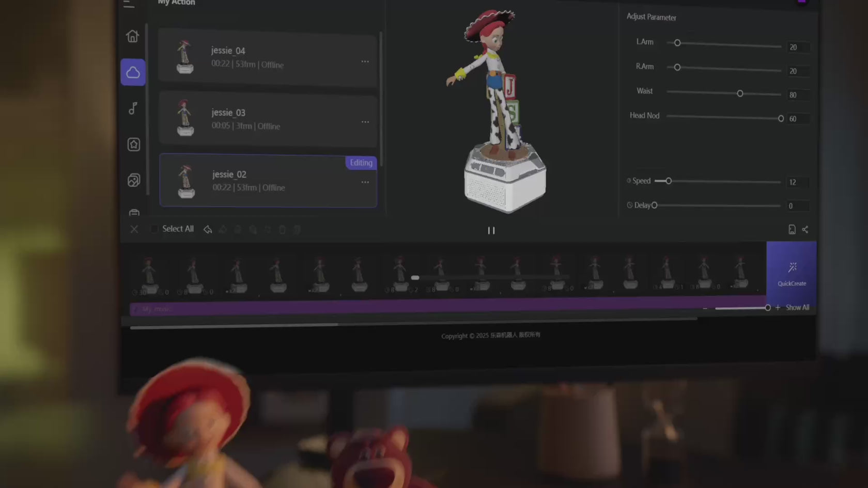Click the home icon in sidebar
Viewport: 868px width, 488px height.
(x=133, y=36)
